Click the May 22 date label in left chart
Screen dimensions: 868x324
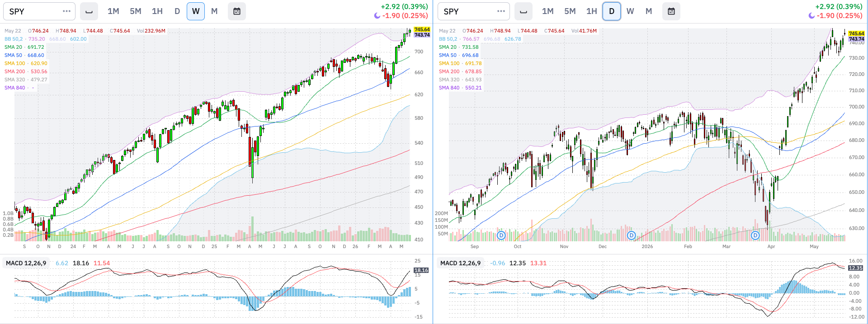point(13,31)
